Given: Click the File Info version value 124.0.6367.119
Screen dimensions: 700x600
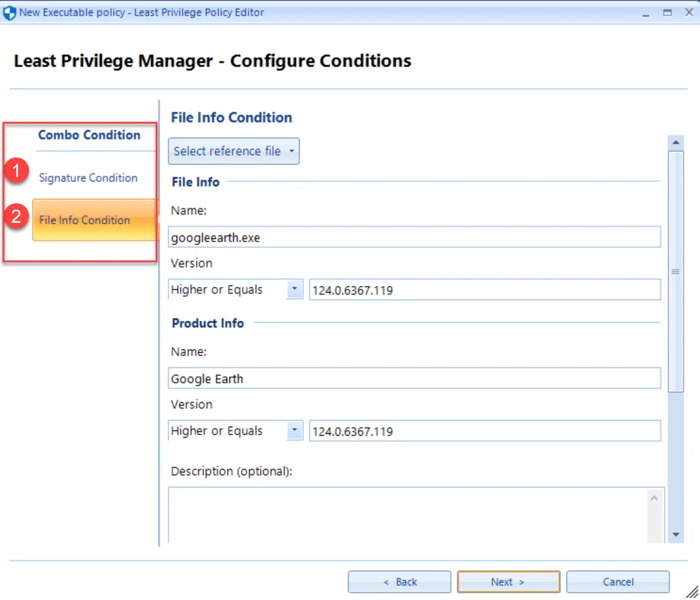Looking at the screenshot, I should coord(483,289).
